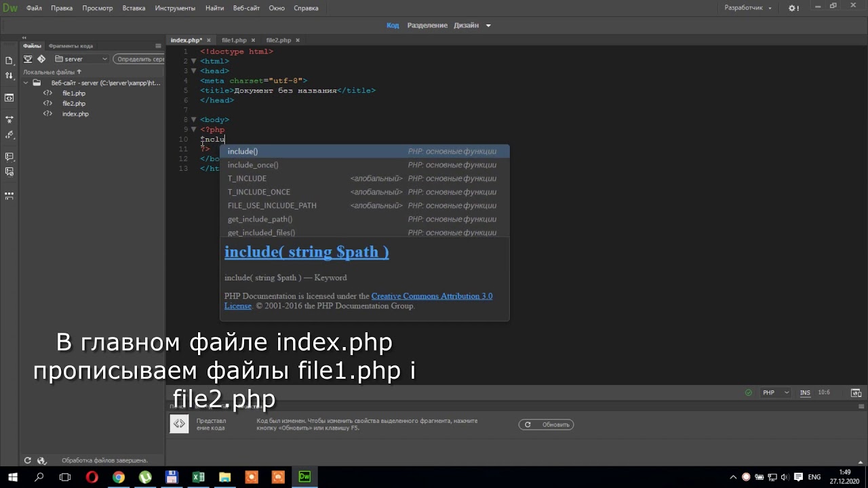Viewport: 868px width, 488px height.
Task: Open Excel from the taskbar
Action: click(x=198, y=477)
